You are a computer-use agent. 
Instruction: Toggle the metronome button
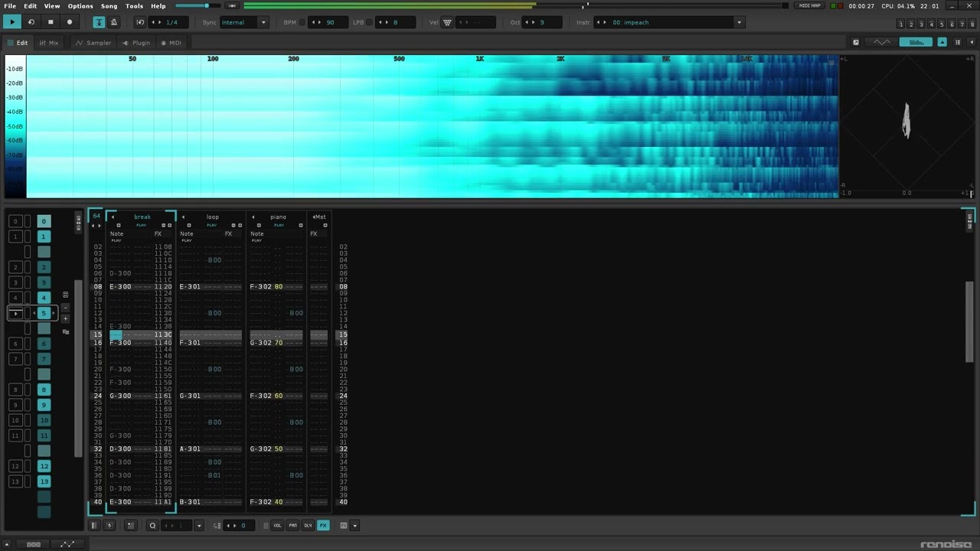tap(113, 22)
